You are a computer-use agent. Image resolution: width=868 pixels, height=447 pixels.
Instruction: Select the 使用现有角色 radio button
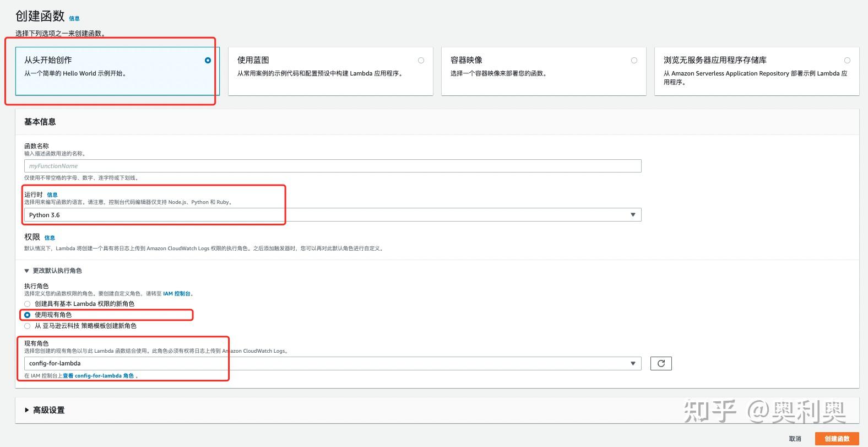point(27,315)
